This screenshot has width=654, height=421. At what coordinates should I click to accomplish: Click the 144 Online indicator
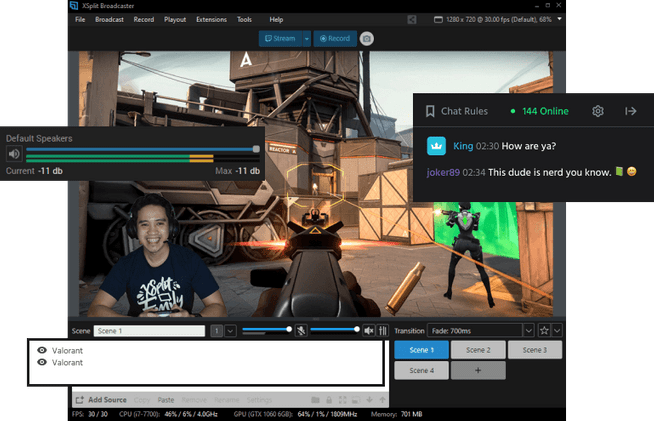[x=540, y=111]
